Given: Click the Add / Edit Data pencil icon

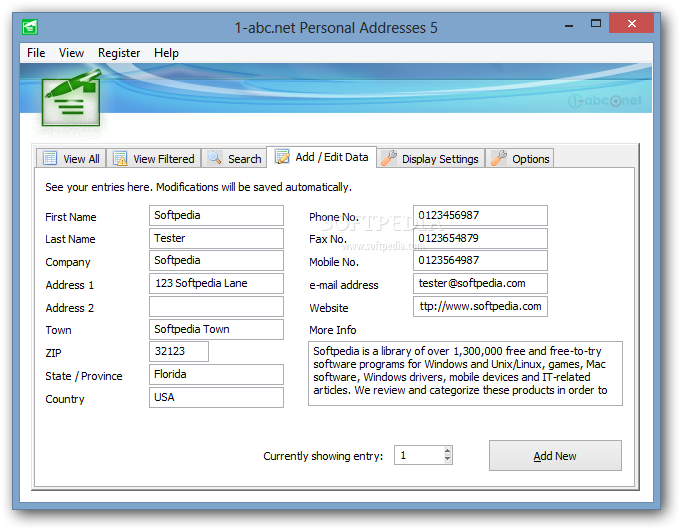Looking at the screenshot, I should [x=282, y=156].
